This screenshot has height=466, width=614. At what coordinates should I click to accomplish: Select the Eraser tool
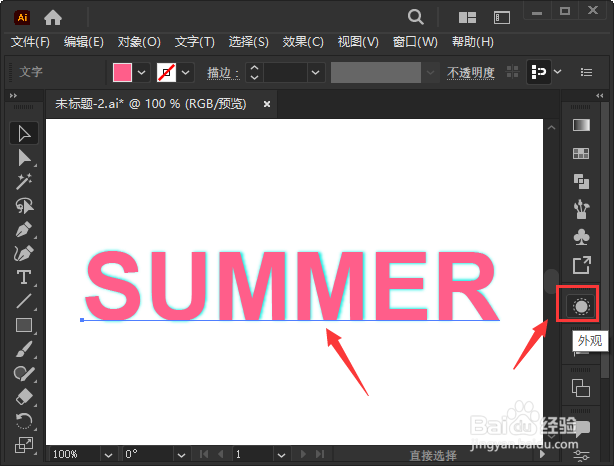pyautogui.click(x=24, y=397)
